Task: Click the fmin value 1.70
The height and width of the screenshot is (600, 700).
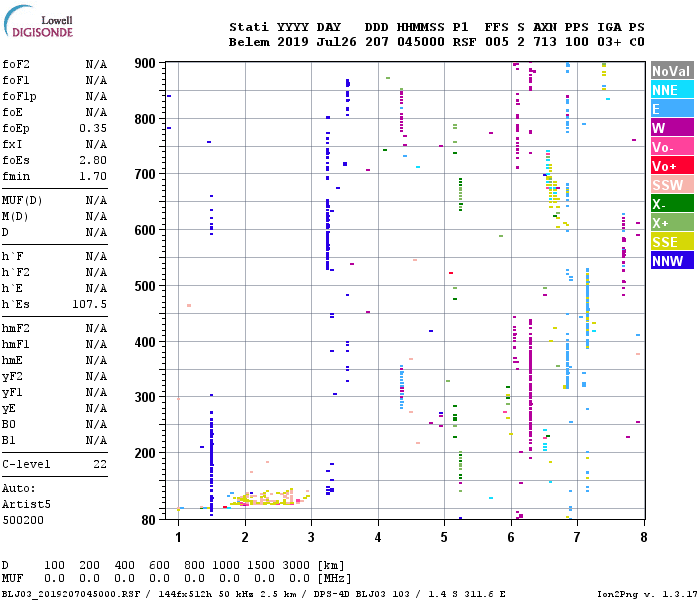Action: [93, 176]
